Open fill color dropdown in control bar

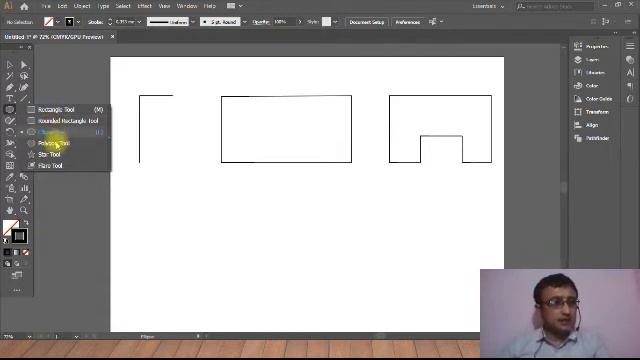[x=58, y=22]
